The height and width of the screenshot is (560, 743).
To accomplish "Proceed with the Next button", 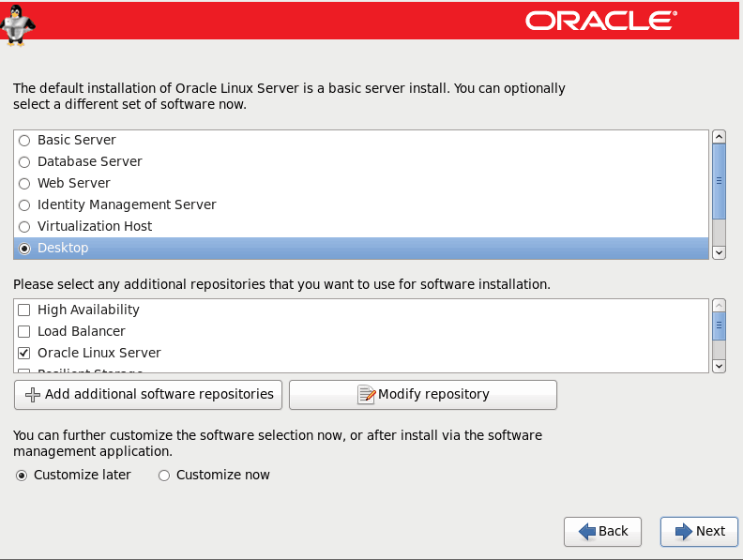I will click(700, 532).
